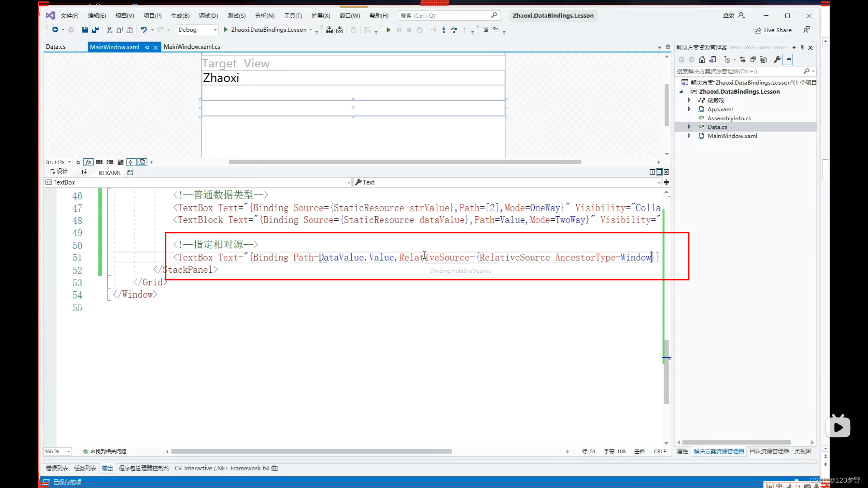The width and height of the screenshot is (868, 488).
Task: Toggle the show grid button in designer
Action: pos(99,162)
